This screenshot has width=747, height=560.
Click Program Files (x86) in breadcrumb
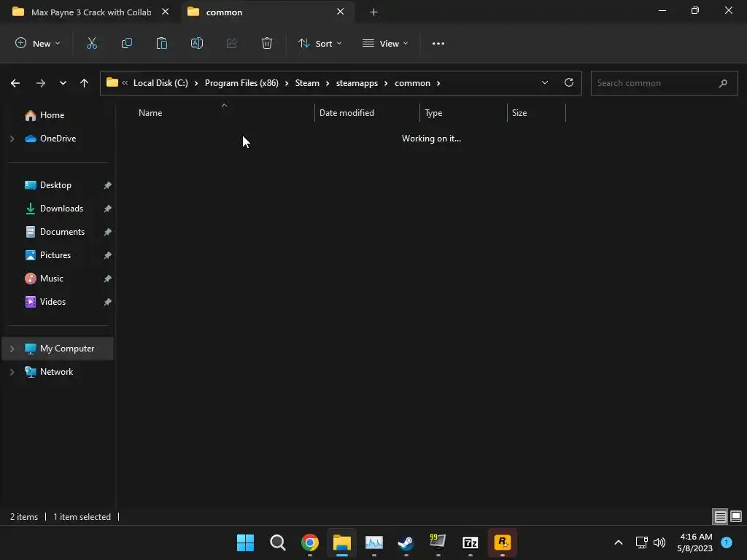241,83
